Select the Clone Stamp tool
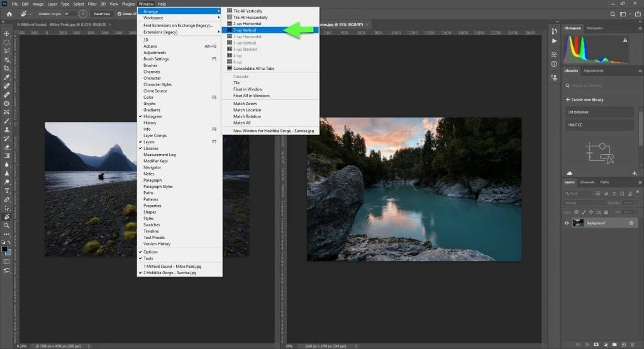Screen dimensions: 644x349 pos(6,130)
